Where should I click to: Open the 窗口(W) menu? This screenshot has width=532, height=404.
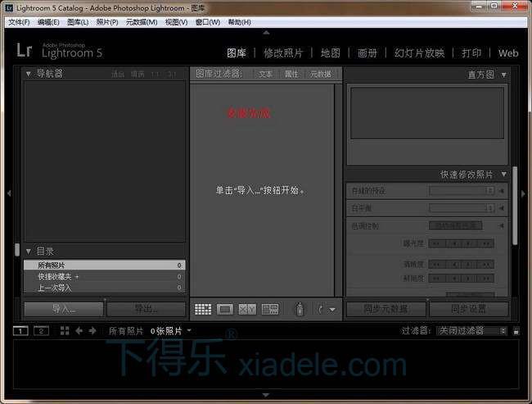coord(208,22)
